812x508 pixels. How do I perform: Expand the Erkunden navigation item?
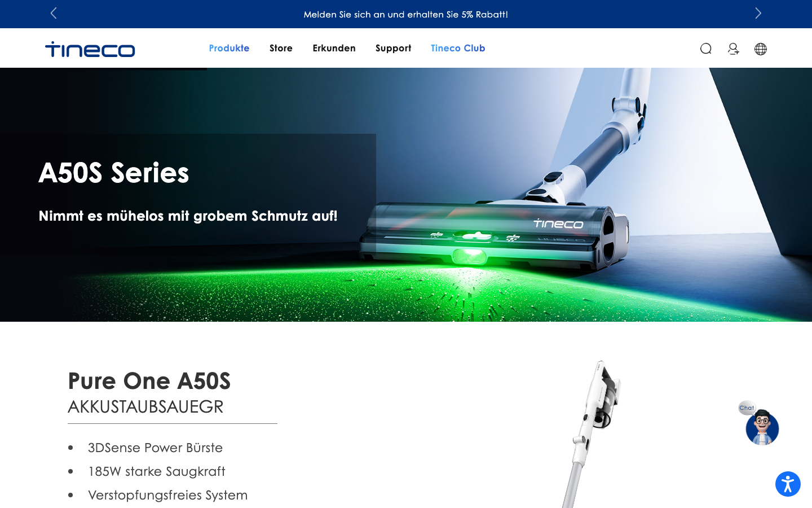334,48
